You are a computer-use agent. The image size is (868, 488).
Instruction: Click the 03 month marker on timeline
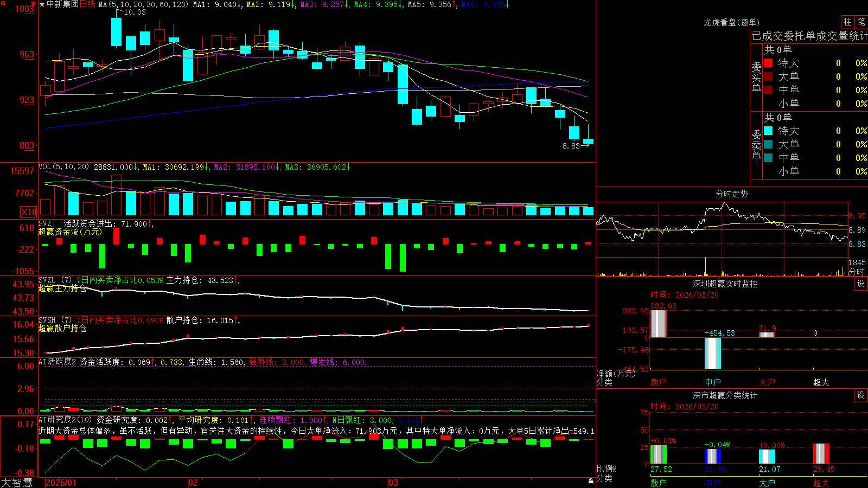point(393,483)
